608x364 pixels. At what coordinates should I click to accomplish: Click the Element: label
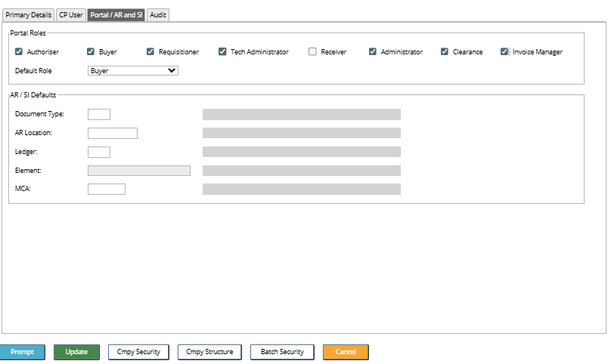coord(28,171)
